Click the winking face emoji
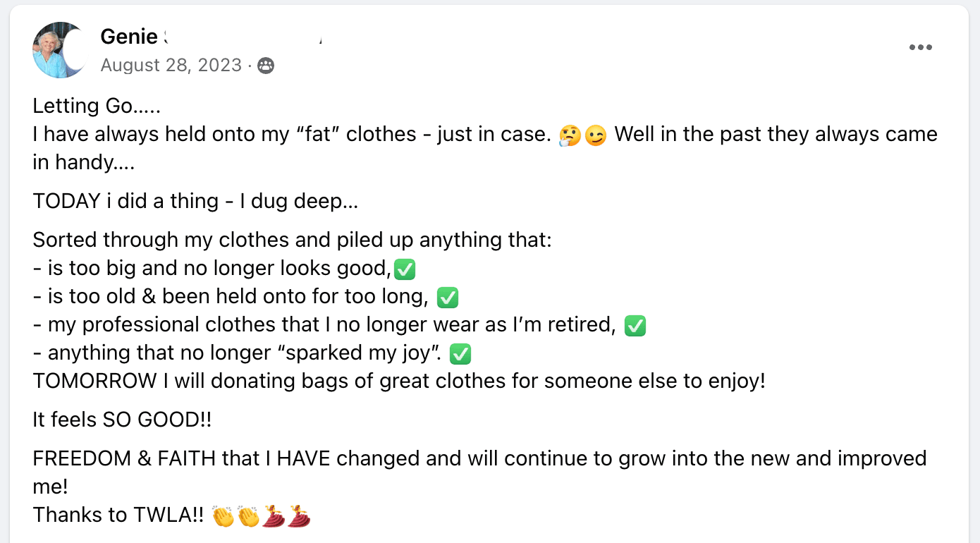Viewport: 980px width, 543px height. pyautogui.click(x=596, y=135)
